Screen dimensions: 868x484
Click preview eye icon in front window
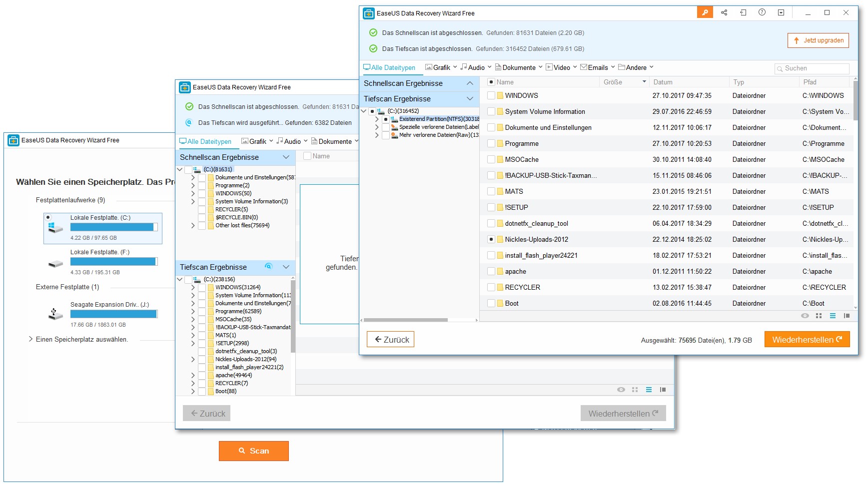805,316
